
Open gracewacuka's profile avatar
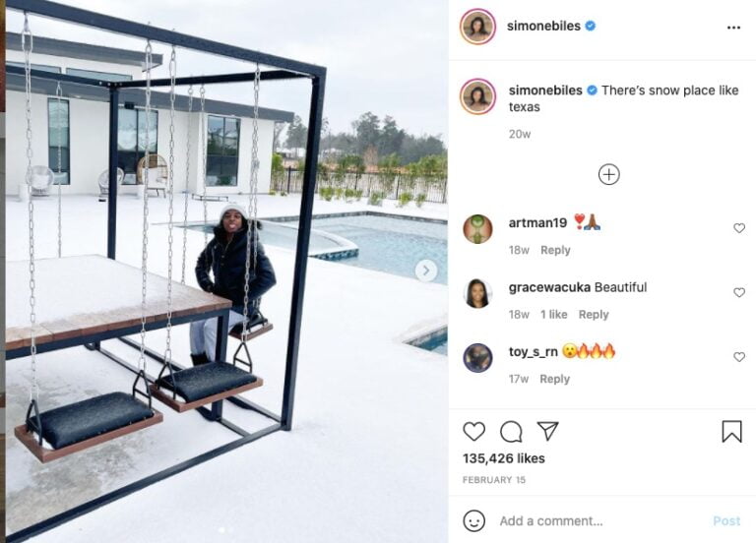(x=477, y=293)
